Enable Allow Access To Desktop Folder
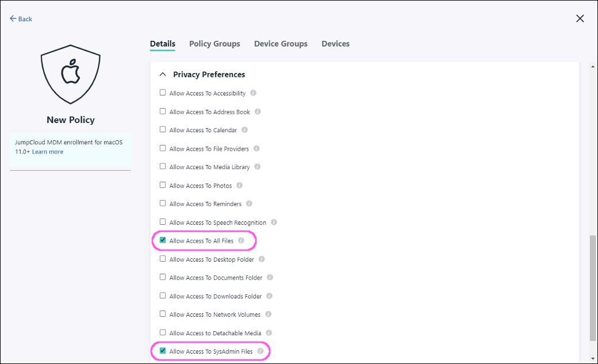598x364 pixels. pyautogui.click(x=163, y=259)
